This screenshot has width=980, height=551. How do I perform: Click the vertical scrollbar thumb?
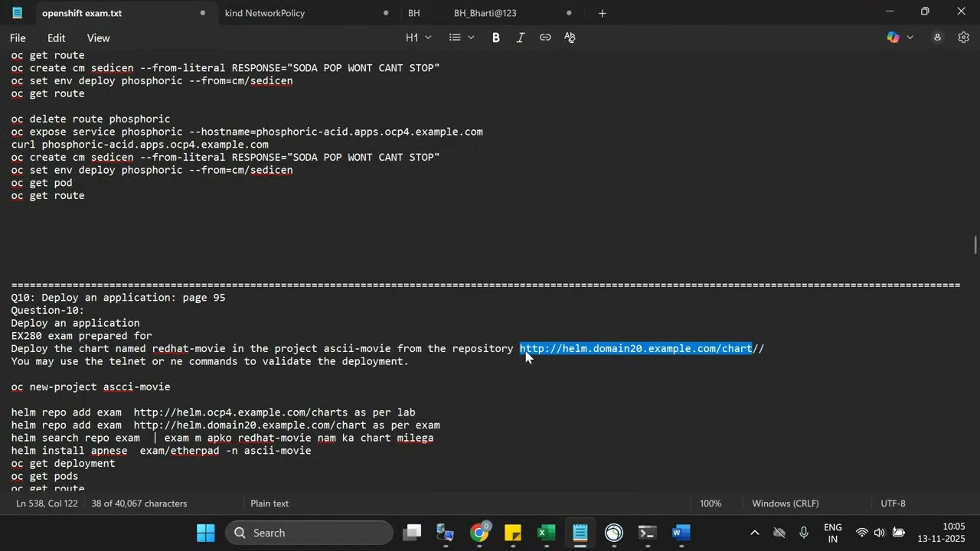(975, 246)
